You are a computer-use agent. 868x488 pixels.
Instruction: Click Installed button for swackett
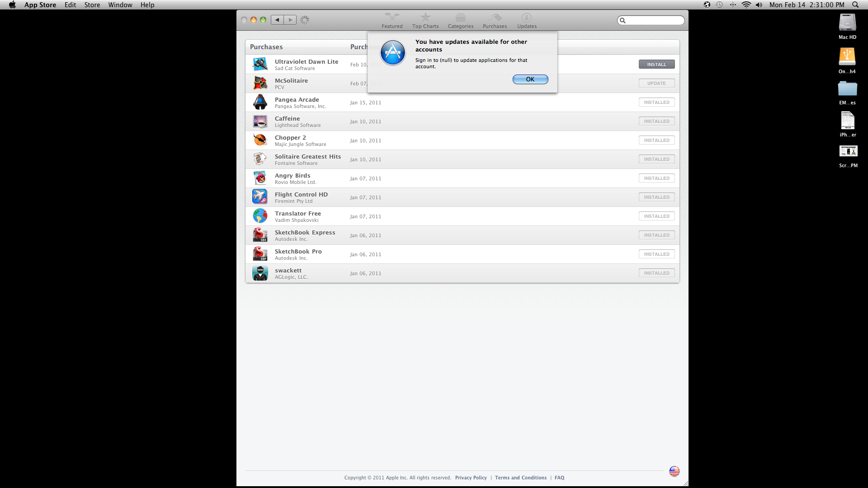[x=656, y=273]
